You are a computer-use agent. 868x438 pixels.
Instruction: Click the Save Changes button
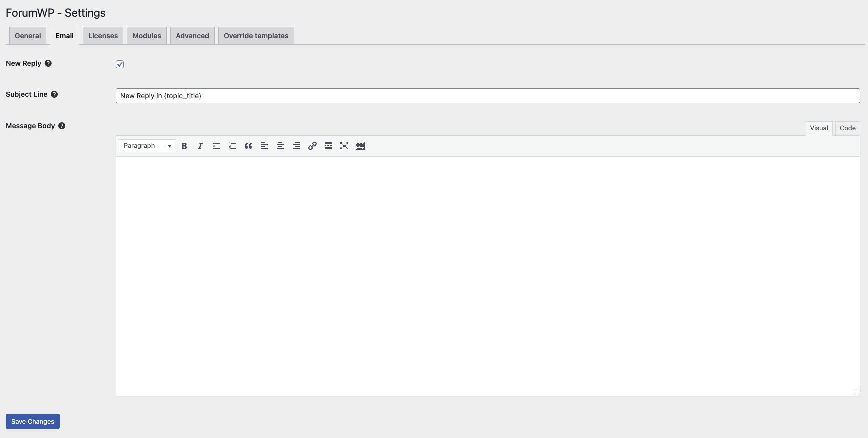point(33,421)
